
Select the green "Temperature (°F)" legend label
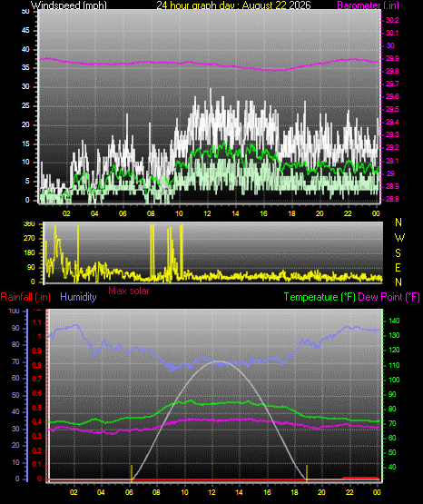click(x=320, y=297)
